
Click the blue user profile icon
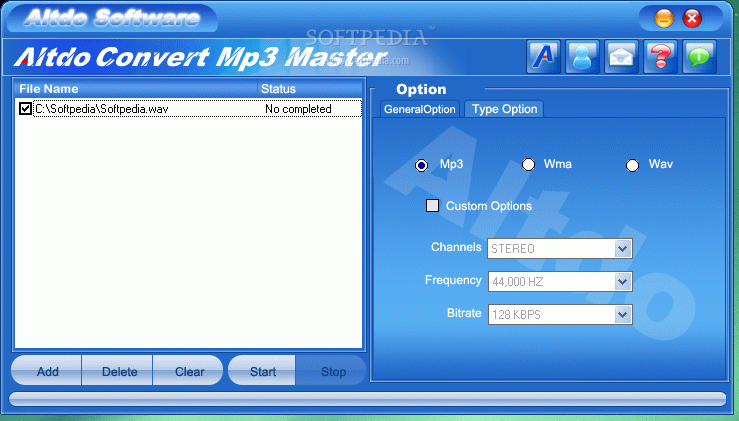coord(582,57)
